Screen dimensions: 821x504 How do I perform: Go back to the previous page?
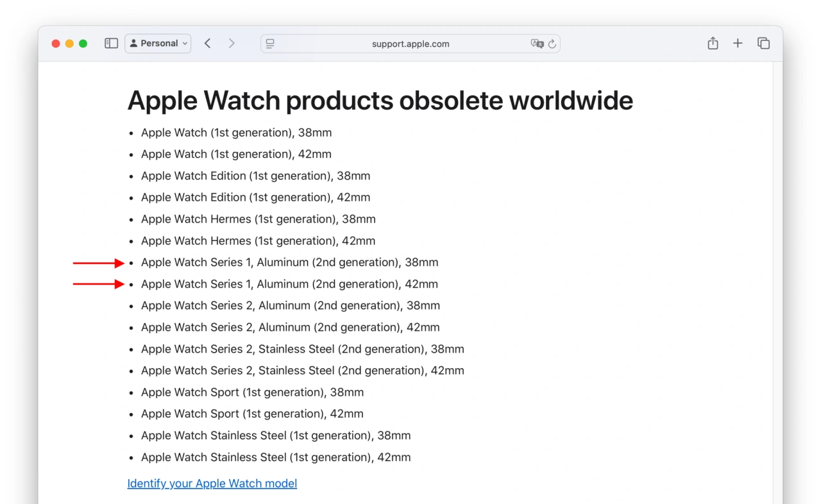pos(207,43)
